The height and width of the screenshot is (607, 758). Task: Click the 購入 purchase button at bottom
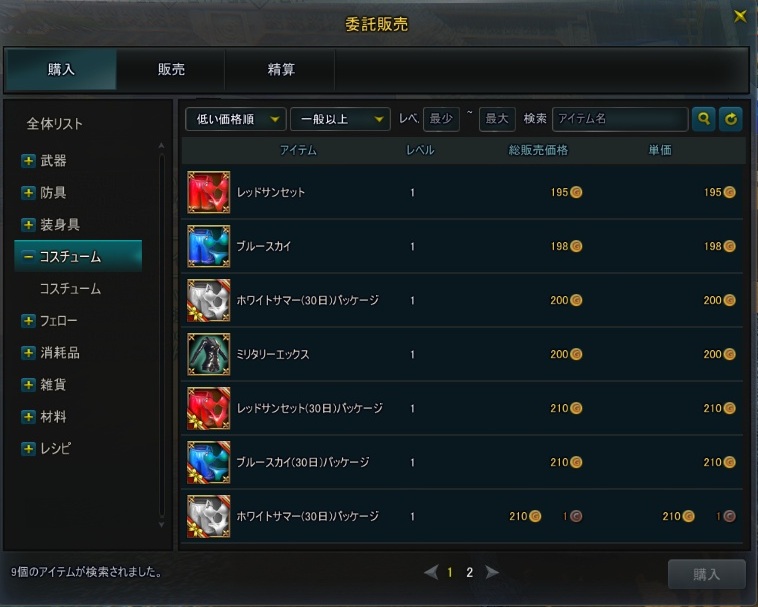pos(706,574)
